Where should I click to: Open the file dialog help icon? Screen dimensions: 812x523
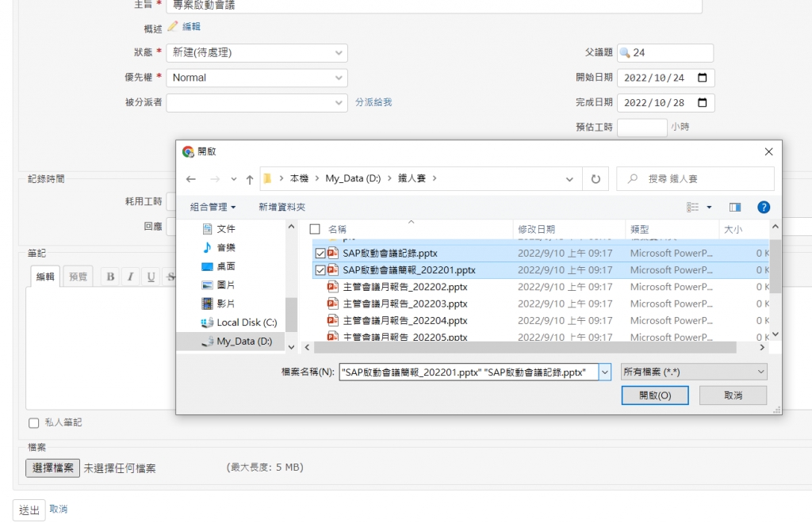pos(764,207)
